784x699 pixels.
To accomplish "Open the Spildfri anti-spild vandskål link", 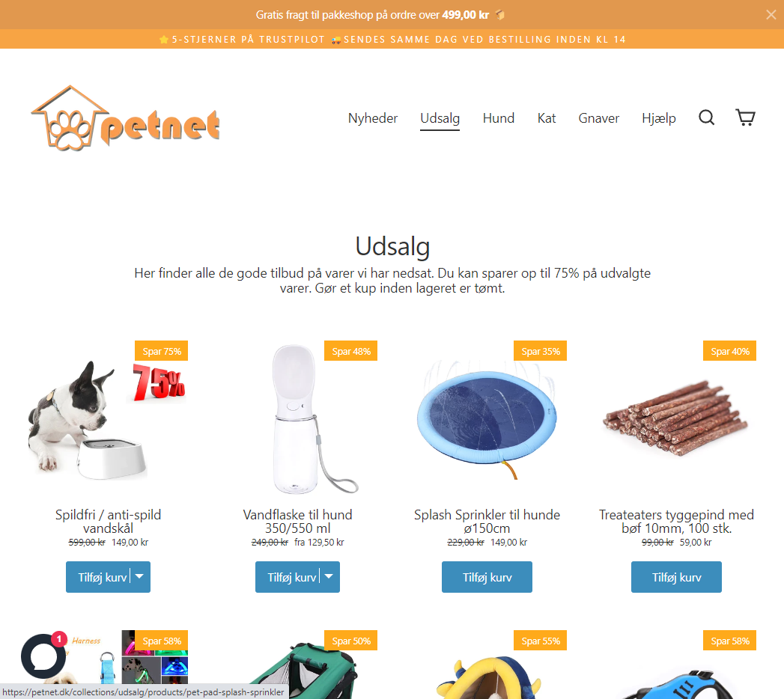I will click(x=108, y=521).
